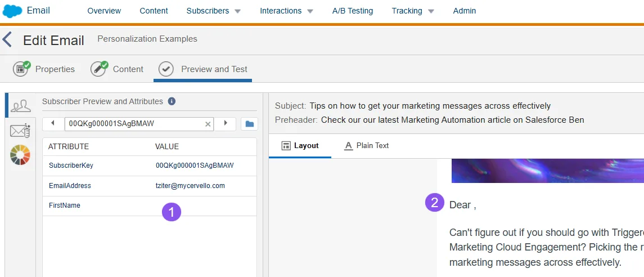Open the color wheel validation icon
644x277 pixels.
[x=20, y=155]
